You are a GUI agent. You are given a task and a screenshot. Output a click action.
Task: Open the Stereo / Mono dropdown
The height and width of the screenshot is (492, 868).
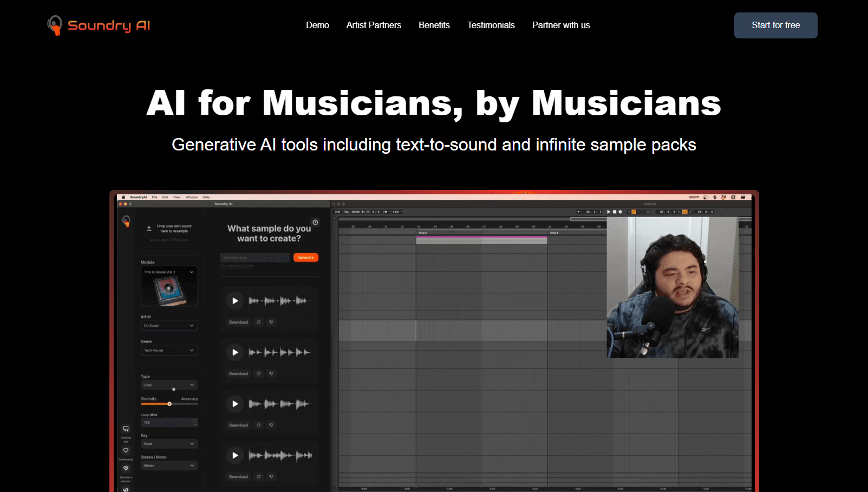coord(169,465)
